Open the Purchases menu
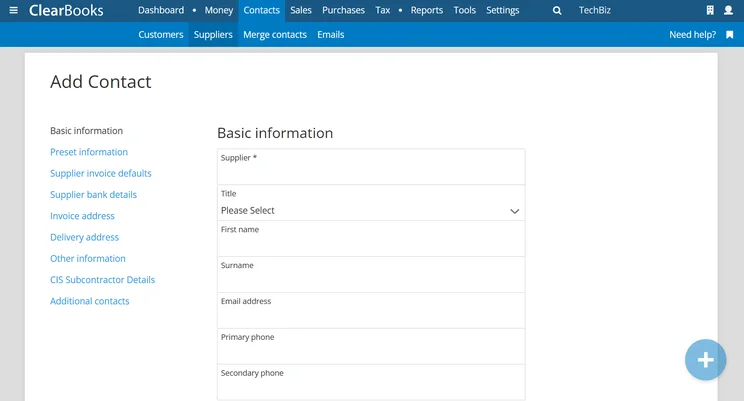Screen dimensions: 744x401 tap(343, 10)
